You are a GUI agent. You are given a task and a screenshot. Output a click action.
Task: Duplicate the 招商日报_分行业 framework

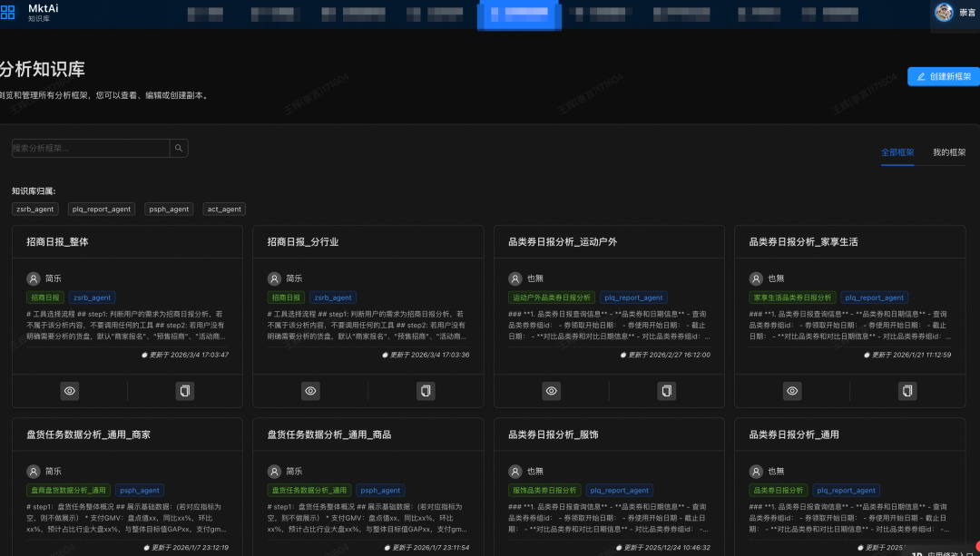click(x=426, y=391)
